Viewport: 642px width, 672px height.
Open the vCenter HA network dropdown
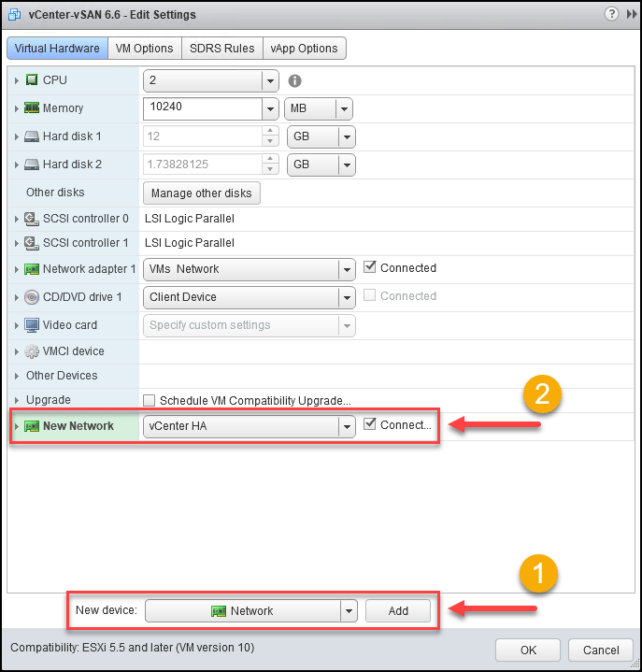(347, 426)
